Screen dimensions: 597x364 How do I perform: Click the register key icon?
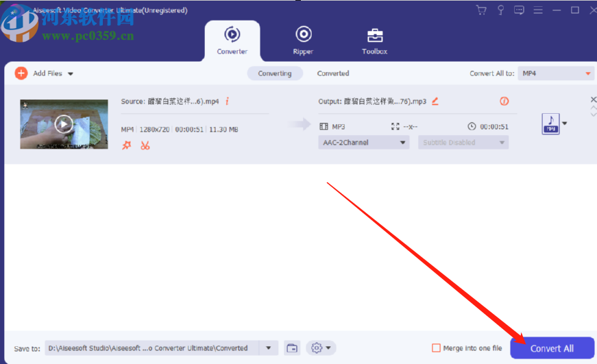(500, 10)
